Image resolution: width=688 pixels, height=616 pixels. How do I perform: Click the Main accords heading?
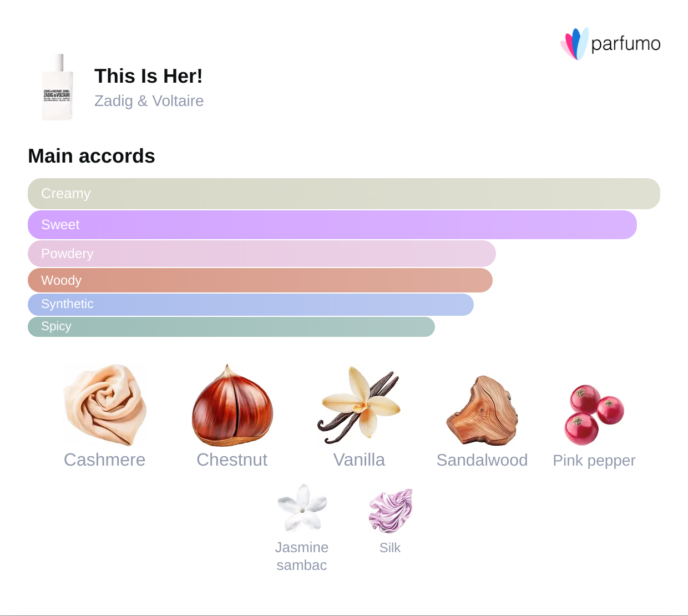[x=92, y=156]
